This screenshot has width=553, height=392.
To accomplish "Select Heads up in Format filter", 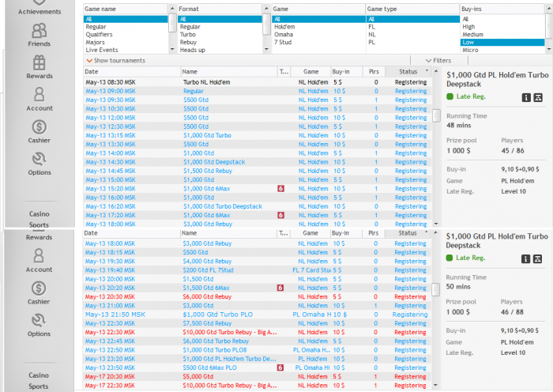I will 193,50.
